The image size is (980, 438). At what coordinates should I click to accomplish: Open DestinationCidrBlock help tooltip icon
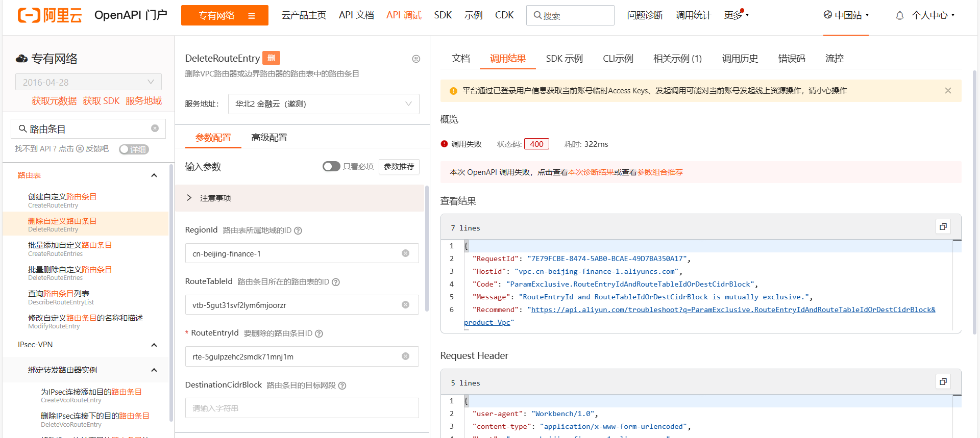(x=342, y=385)
